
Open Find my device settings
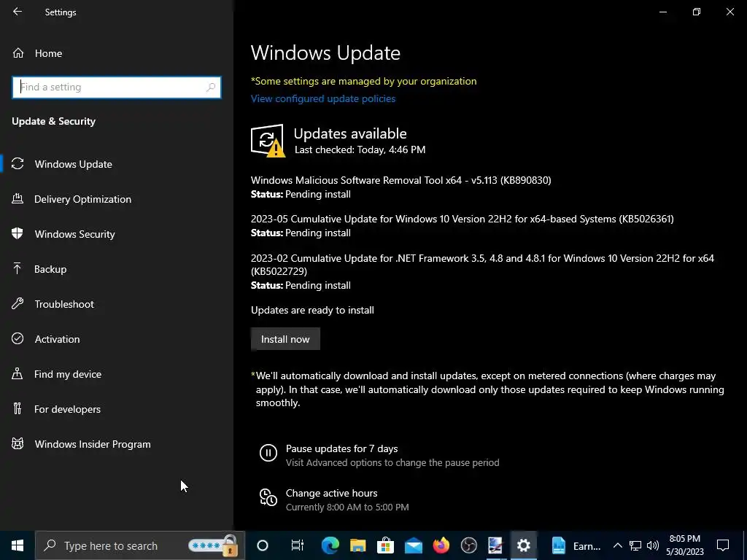click(x=117, y=374)
